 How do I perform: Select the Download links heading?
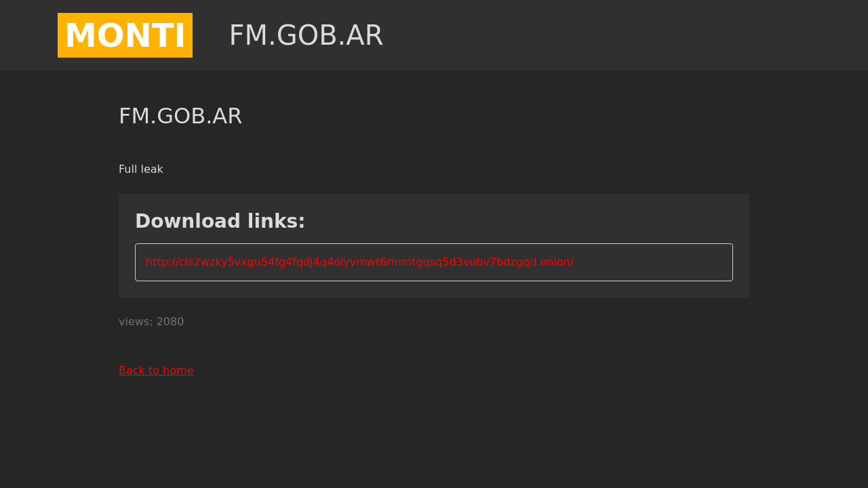point(220,221)
